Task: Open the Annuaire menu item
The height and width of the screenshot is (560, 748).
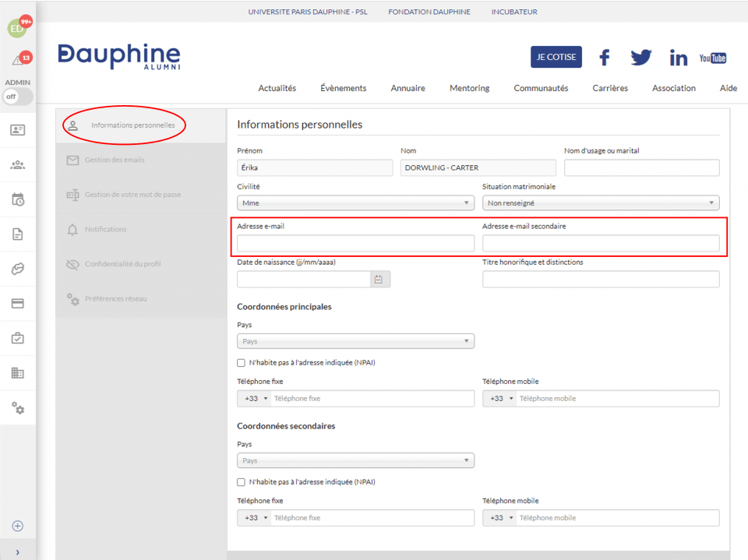Action: click(408, 88)
